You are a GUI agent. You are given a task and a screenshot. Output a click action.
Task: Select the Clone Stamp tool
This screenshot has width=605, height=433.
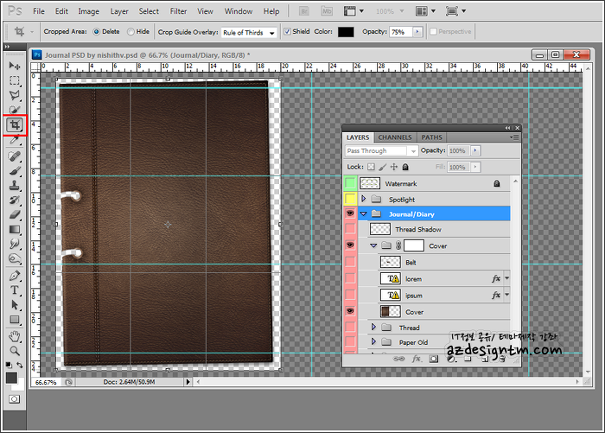[15, 186]
